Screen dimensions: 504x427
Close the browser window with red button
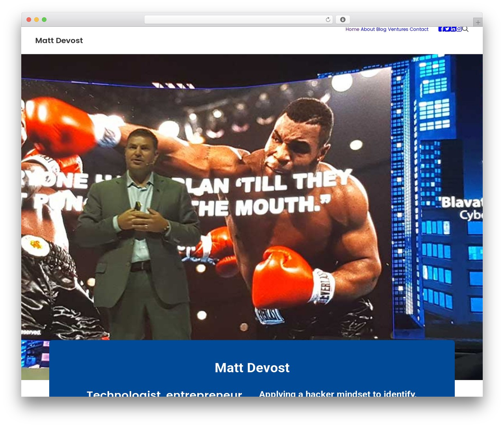pos(29,20)
